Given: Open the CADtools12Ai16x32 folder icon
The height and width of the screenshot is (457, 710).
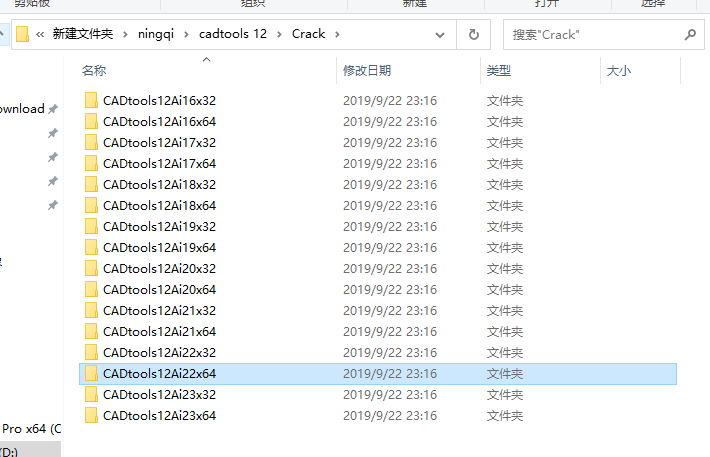Looking at the screenshot, I should tap(91, 100).
